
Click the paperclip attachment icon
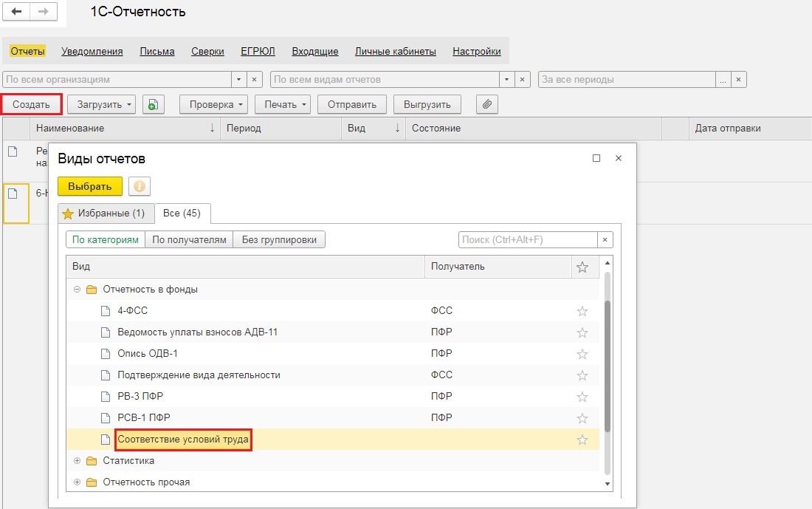[486, 105]
